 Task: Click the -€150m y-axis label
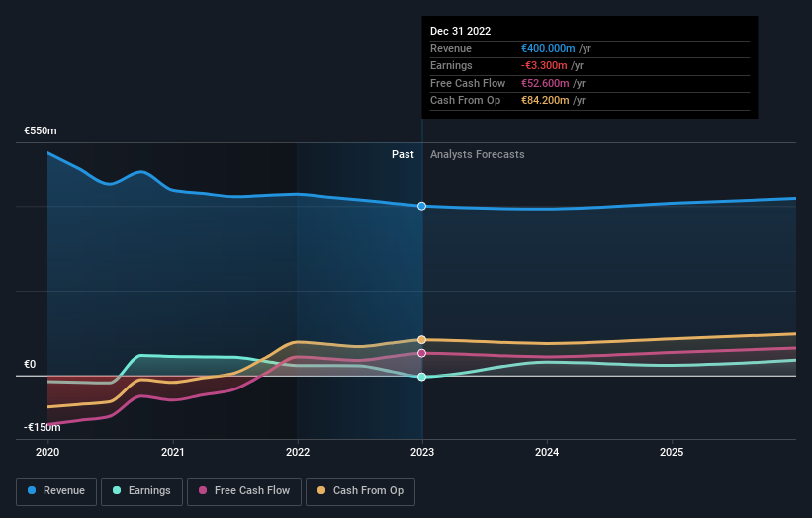[x=42, y=427]
